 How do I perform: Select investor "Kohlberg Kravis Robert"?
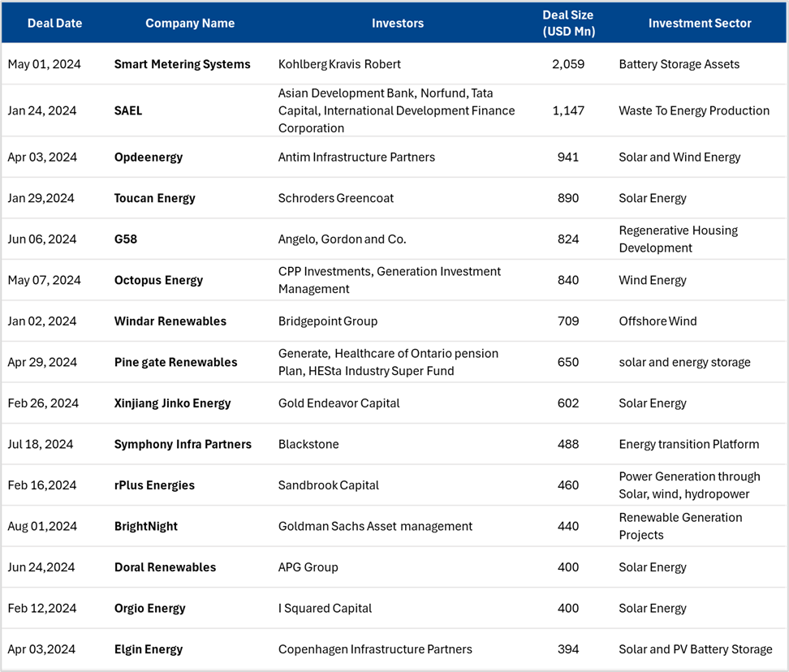click(339, 64)
